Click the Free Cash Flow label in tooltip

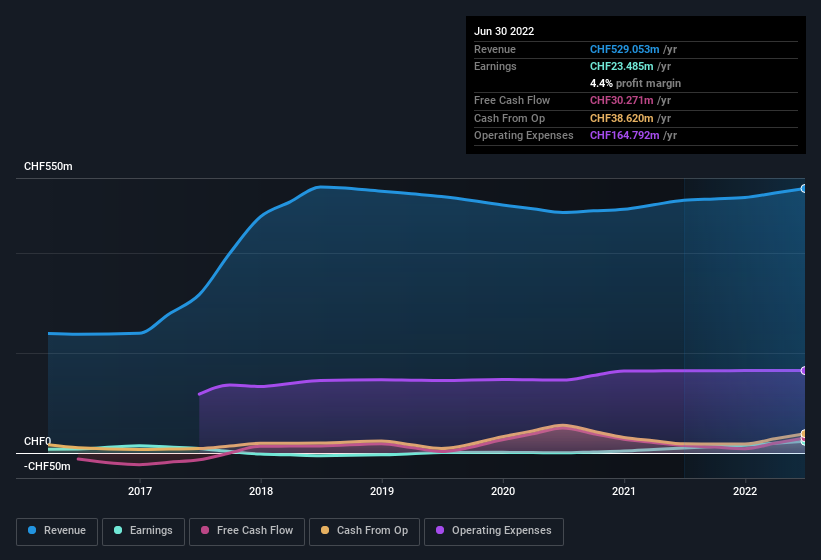(512, 100)
